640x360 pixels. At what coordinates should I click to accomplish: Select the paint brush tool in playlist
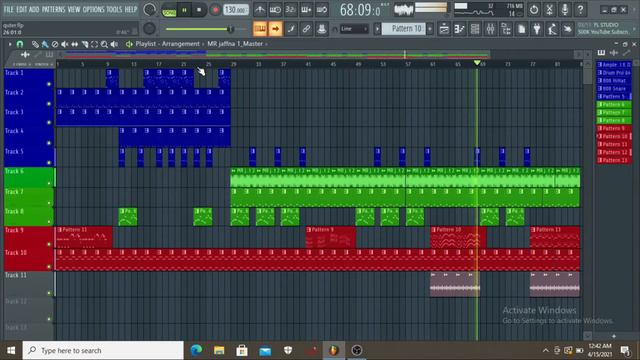point(45,44)
